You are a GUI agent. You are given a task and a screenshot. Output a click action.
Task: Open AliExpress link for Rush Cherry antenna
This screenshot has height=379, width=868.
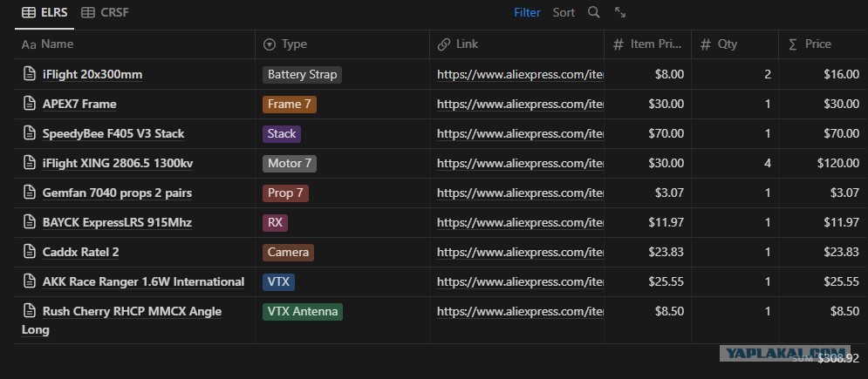point(520,312)
